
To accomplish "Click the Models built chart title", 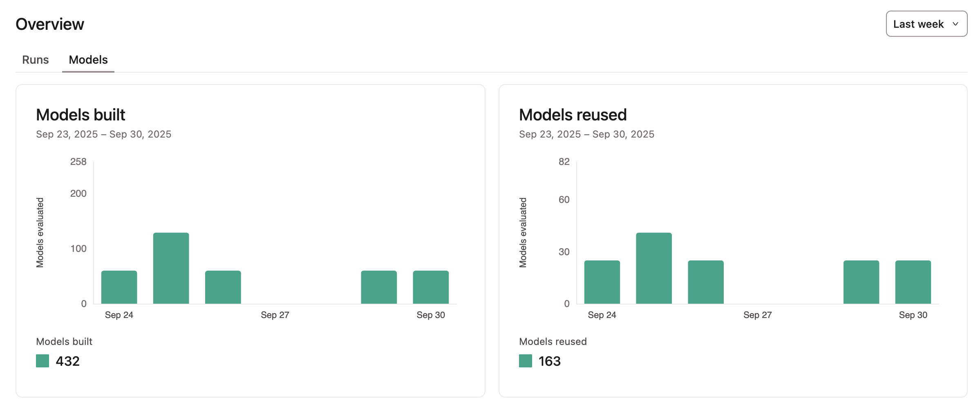I will [80, 115].
